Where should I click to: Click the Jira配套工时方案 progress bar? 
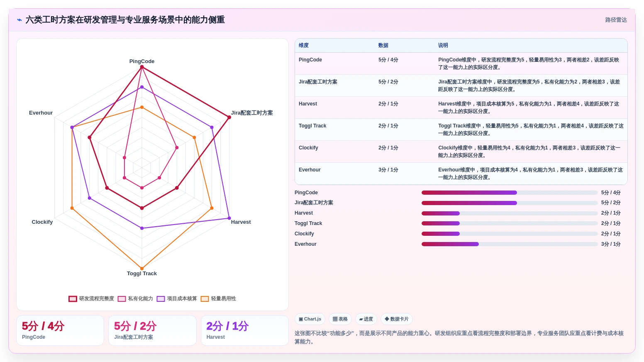(x=510, y=203)
